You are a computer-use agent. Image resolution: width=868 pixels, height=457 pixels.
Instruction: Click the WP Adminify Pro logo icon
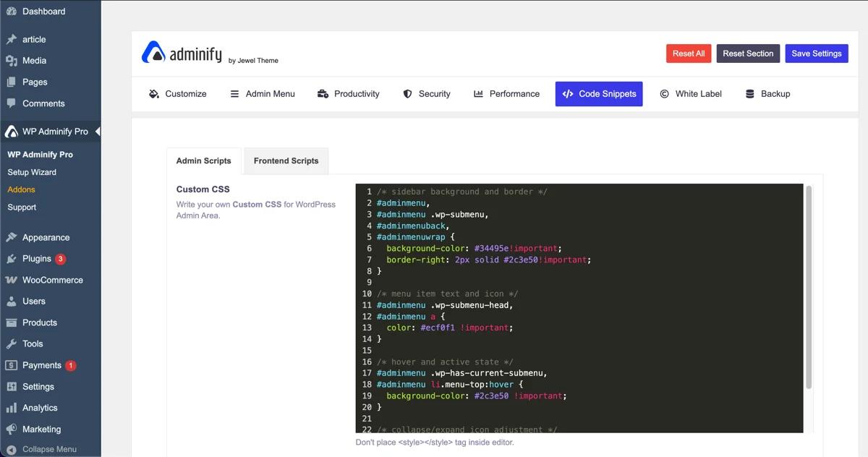(11, 132)
